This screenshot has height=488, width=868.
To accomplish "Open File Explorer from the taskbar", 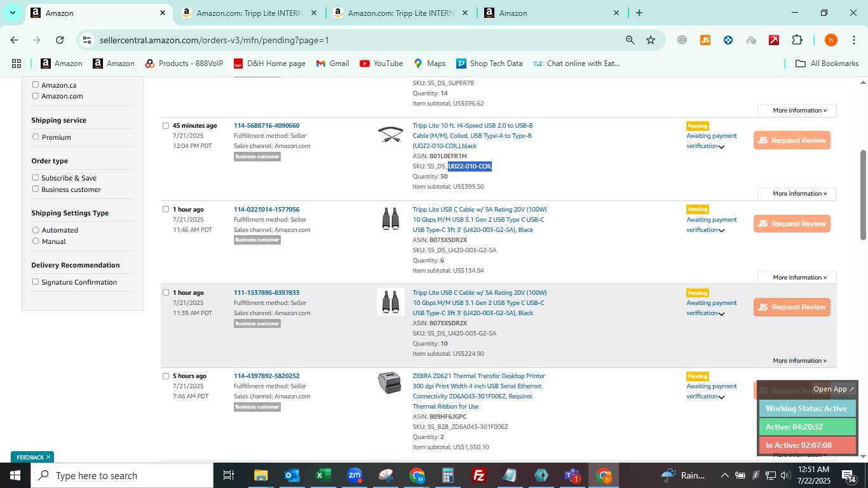I will 261,475.
